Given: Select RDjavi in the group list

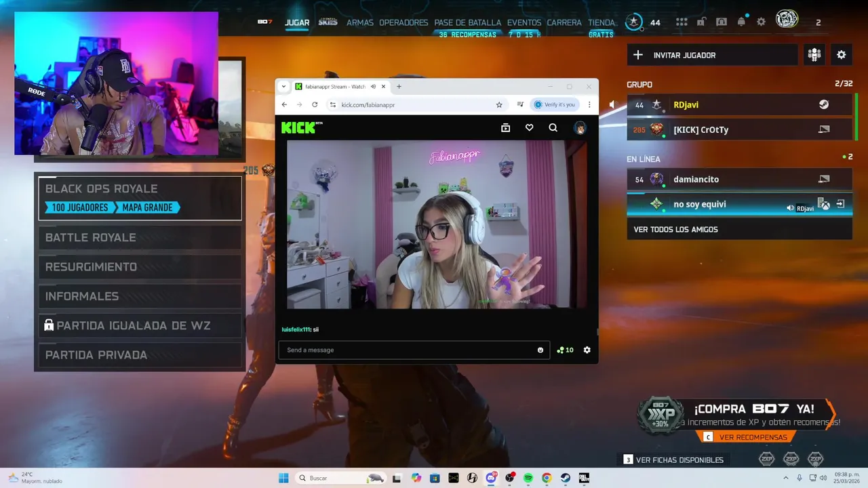Looking at the screenshot, I should coord(739,104).
